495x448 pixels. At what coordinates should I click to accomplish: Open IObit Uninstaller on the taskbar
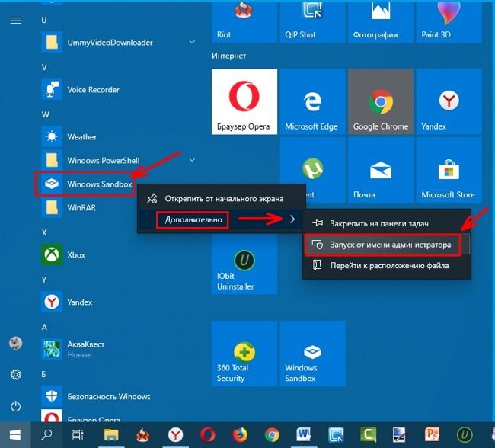[465, 435]
